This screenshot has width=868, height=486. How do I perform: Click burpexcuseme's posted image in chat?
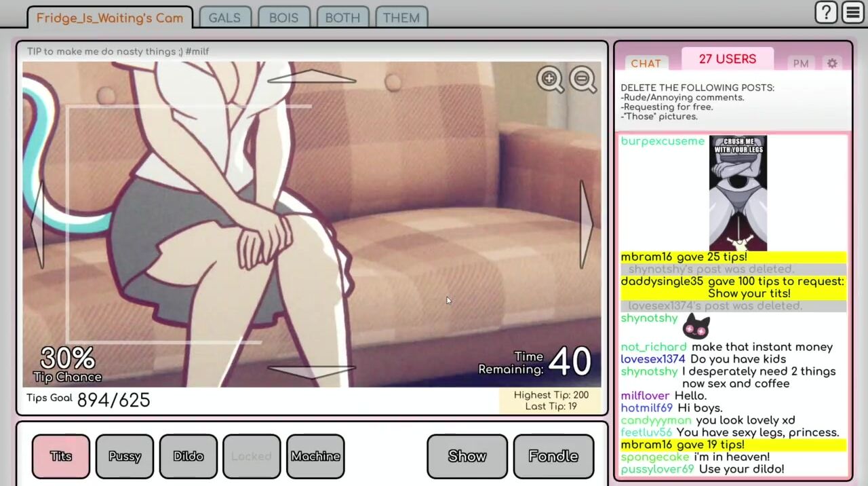click(x=738, y=193)
